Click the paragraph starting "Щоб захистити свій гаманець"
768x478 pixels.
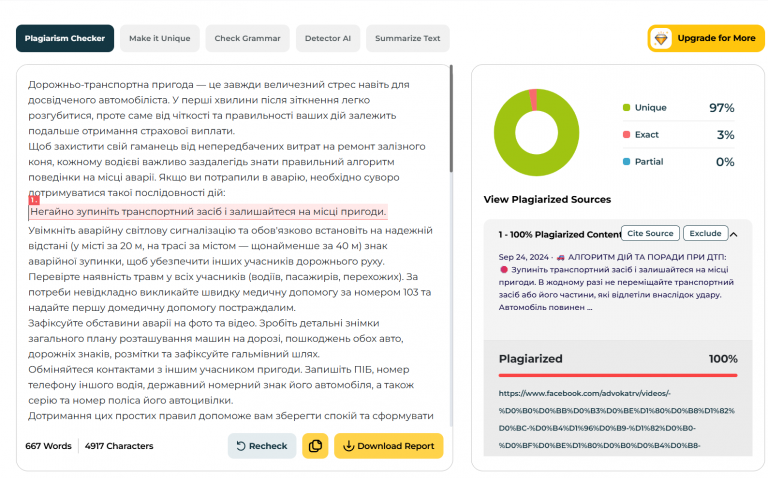click(x=227, y=169)
